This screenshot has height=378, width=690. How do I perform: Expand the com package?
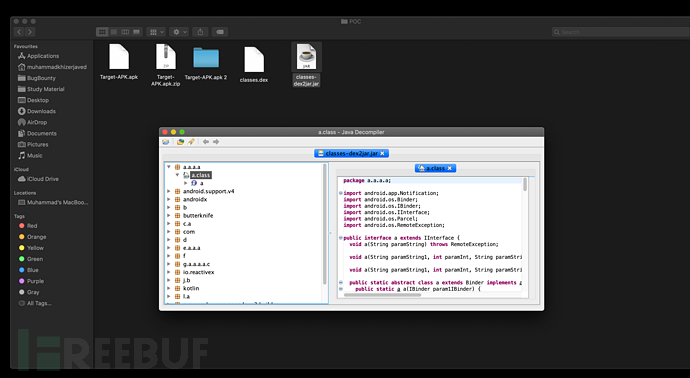point(169,232)
